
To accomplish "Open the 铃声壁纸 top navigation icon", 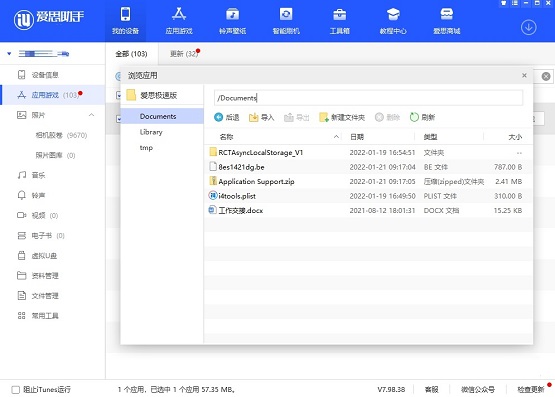I will click(x=232, y=21).
